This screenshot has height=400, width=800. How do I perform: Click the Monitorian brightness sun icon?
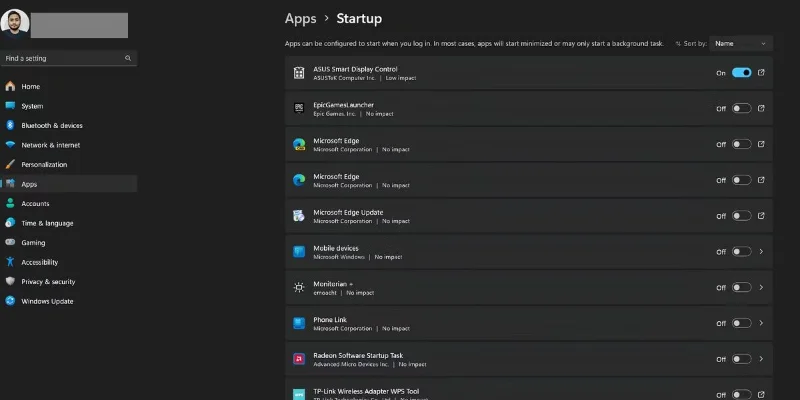298,287
